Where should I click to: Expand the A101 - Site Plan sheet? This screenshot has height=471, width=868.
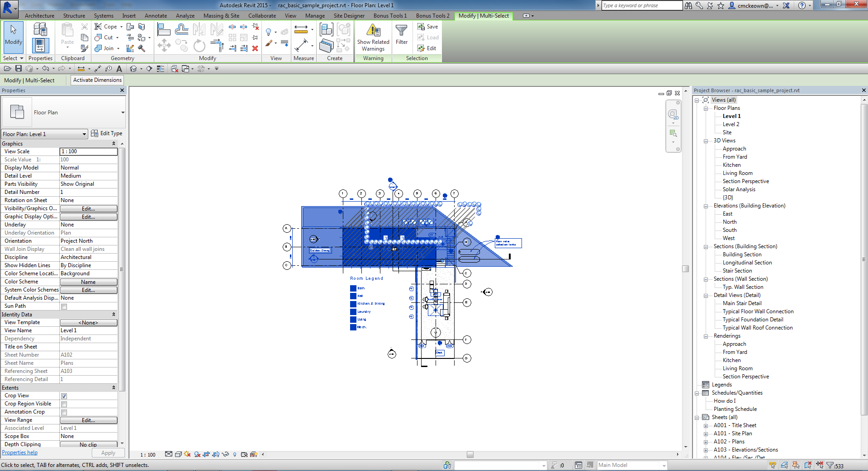(706, 434)
